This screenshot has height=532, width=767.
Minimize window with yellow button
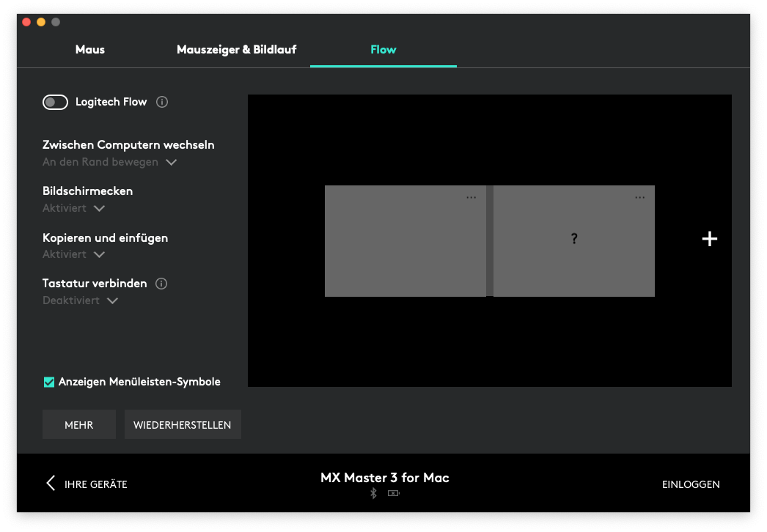[x=41, y=22]
